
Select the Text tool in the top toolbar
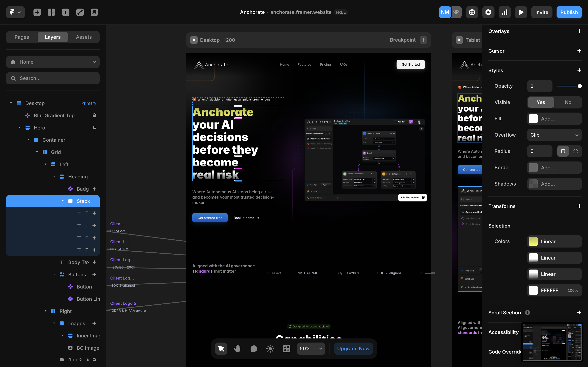coord(66,12)
